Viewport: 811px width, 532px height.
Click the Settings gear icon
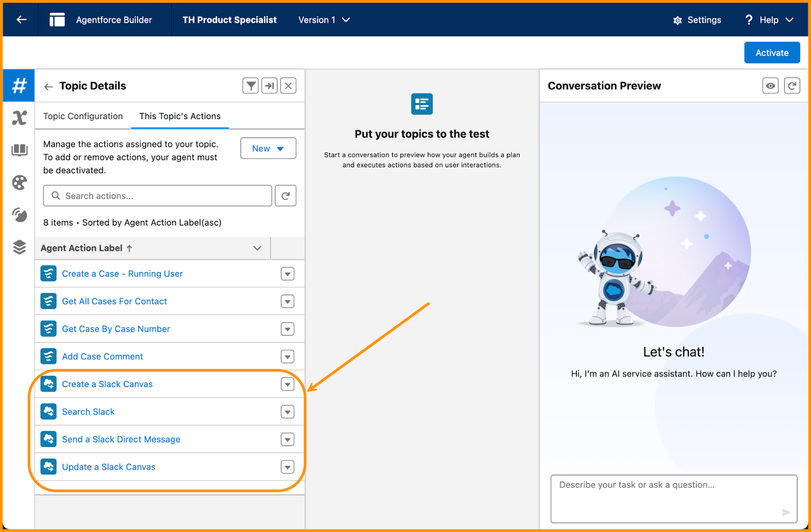click(x=678, y=20)
